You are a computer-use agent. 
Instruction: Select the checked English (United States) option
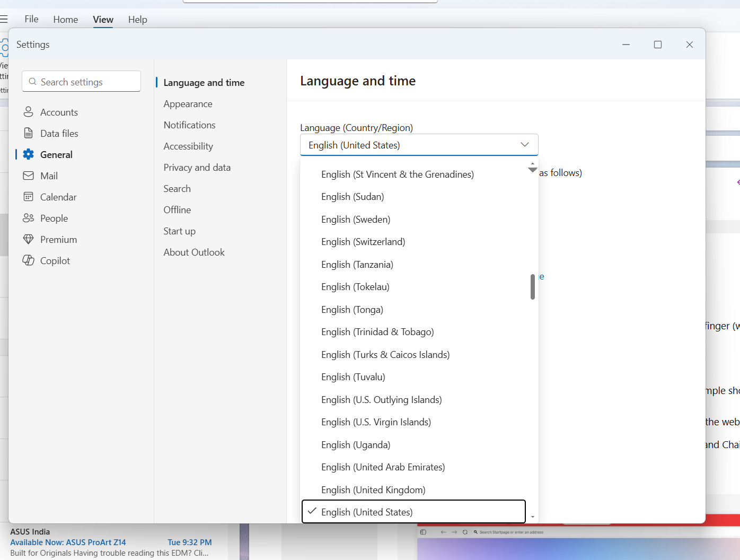(x=413, y=512)
